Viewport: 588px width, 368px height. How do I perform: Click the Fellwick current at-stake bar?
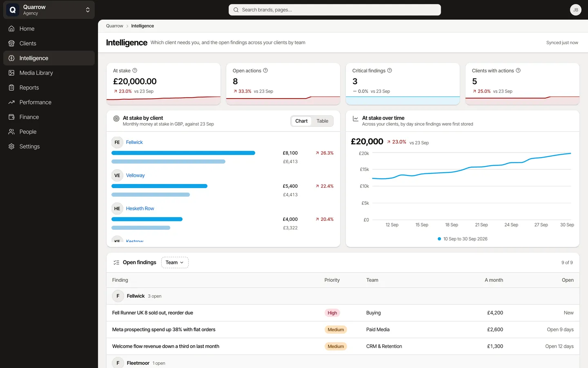pyautogui.click(x=183, y=153)
